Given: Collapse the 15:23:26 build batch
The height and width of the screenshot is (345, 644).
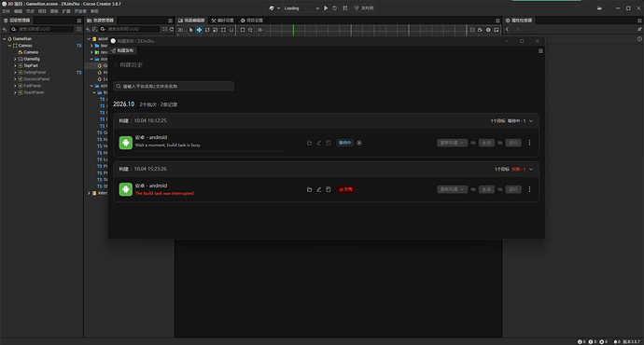Looking at the screenshot, I should pyautogui.click(x=531, y=169).
